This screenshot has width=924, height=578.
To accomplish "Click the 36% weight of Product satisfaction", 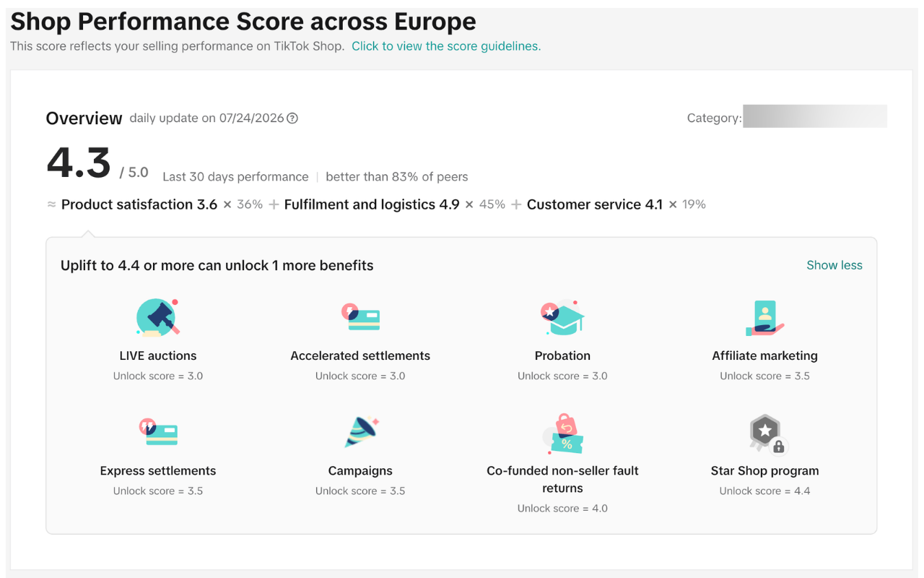I will point(250,204).
